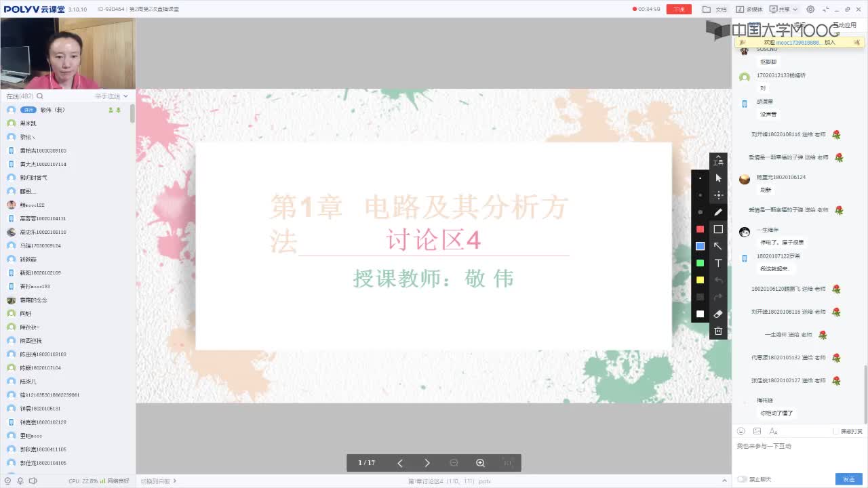Open the 文档 documents menu
Screen dimensions: 868x488
[715, 9]
